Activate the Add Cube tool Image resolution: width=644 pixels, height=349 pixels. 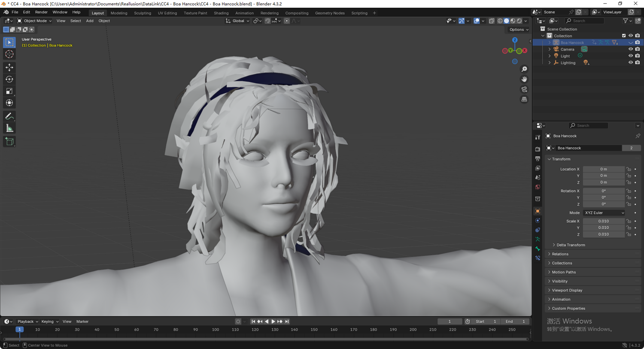pos(9,142)
